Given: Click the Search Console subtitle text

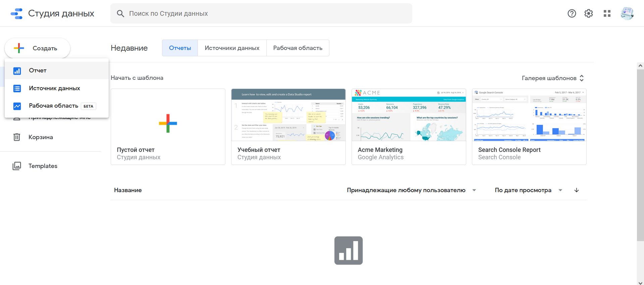Looking at the screenshot, I should coord(499,157).
